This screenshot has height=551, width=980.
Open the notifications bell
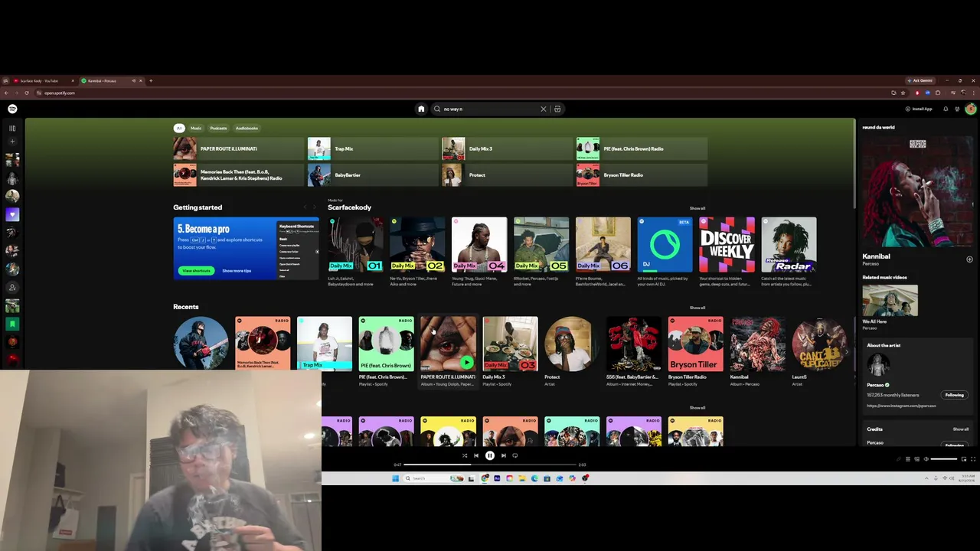pos(946,109)
